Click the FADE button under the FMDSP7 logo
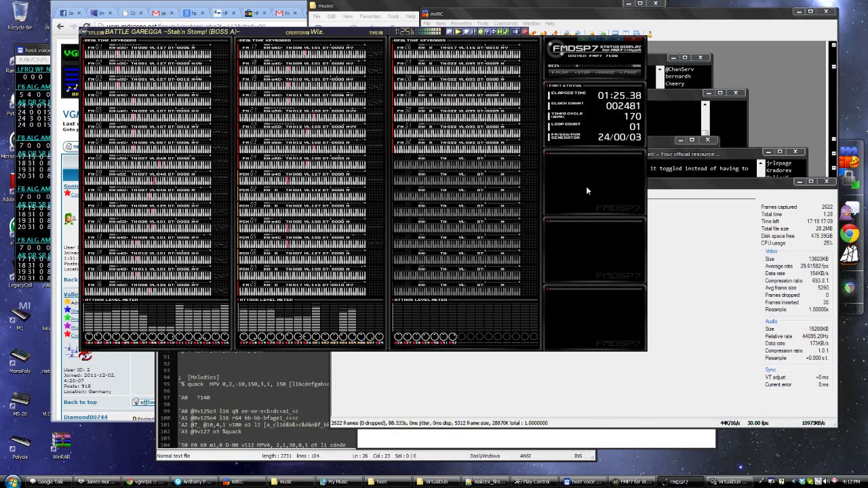 pyautogui.click(x=628, y=72)
